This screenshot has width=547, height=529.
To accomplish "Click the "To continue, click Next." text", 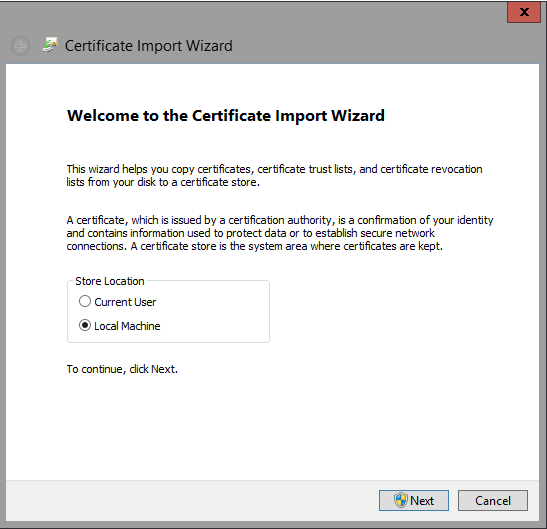I will pos(122,369).
